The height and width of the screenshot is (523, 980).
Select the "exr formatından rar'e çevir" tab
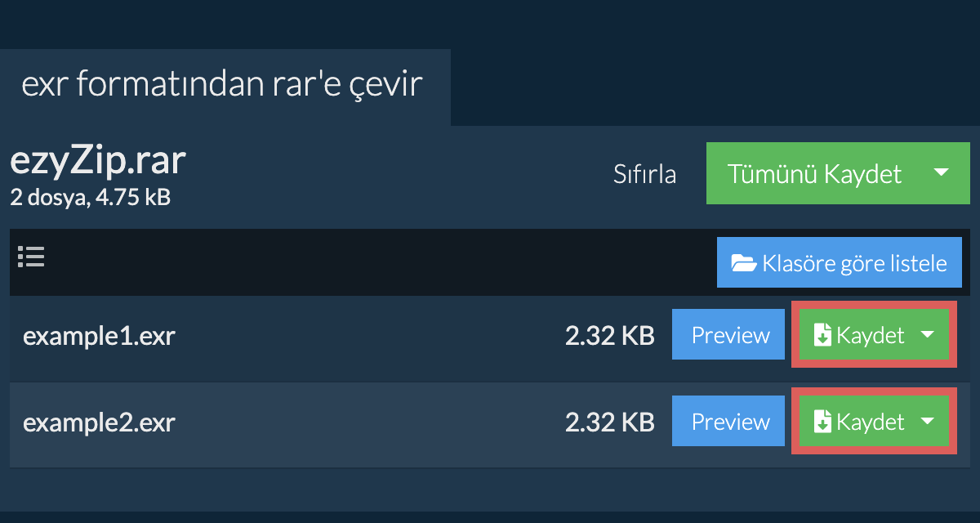(x=222, y=85)
